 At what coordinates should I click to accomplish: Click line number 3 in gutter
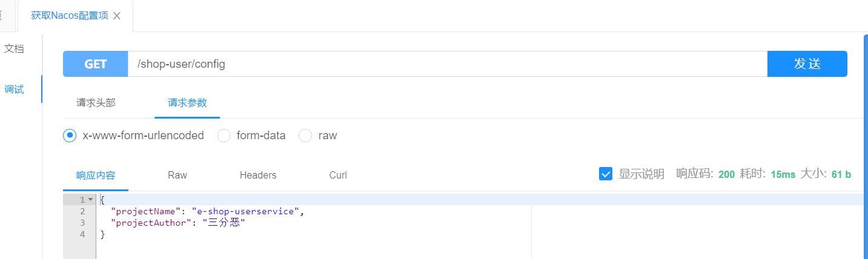pos(82,223)
